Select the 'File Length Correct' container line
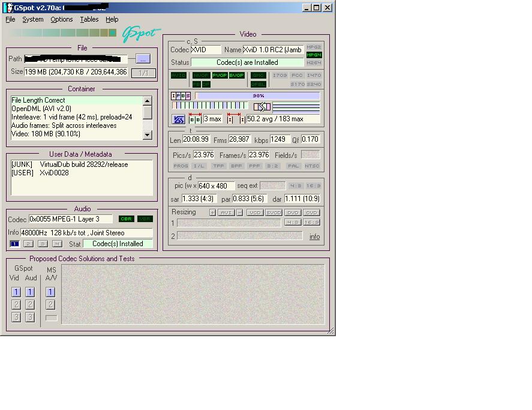Screen dimensions: 532x410 pos(77,100)
